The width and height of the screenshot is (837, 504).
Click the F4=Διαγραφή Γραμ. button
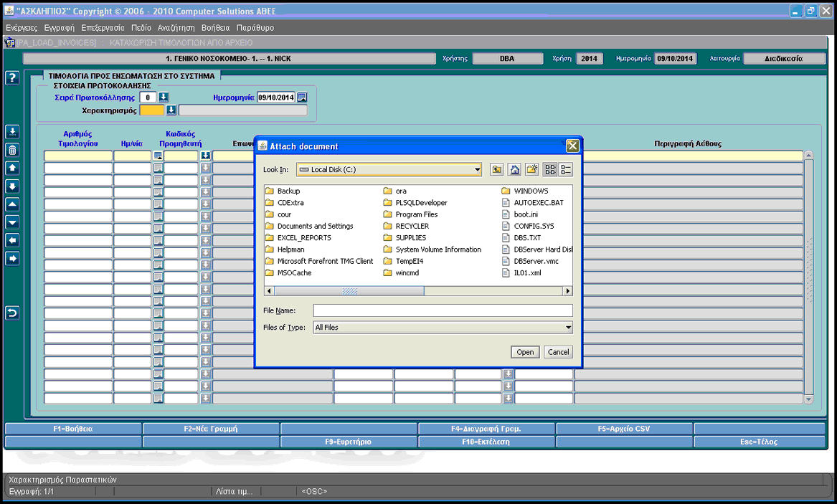486,429
